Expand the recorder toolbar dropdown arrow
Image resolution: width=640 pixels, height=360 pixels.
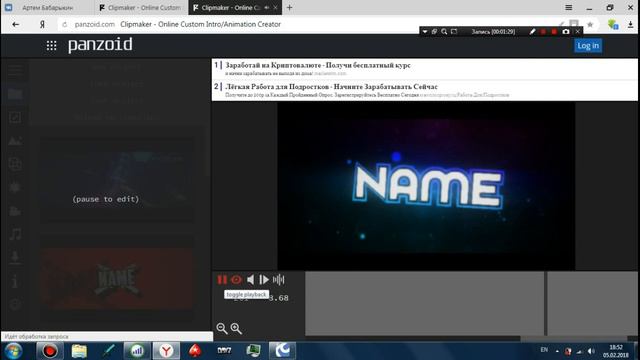[x=425, y=31]
